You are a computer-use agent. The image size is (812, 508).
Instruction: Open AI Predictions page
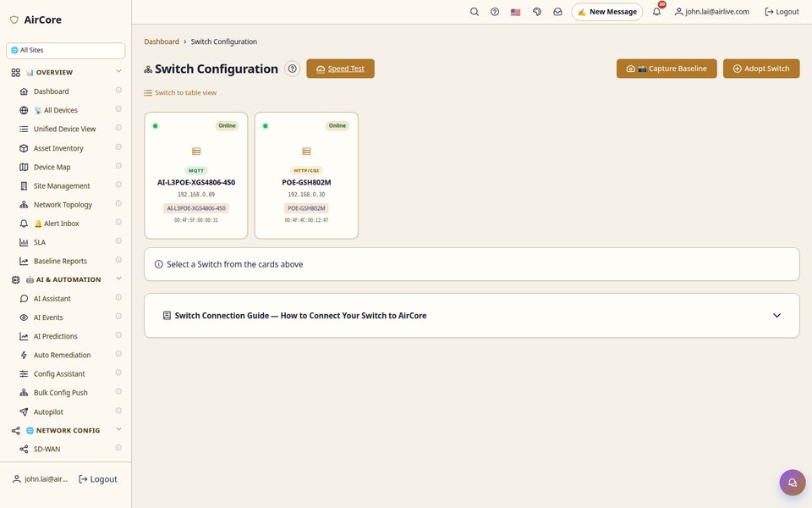56,336
